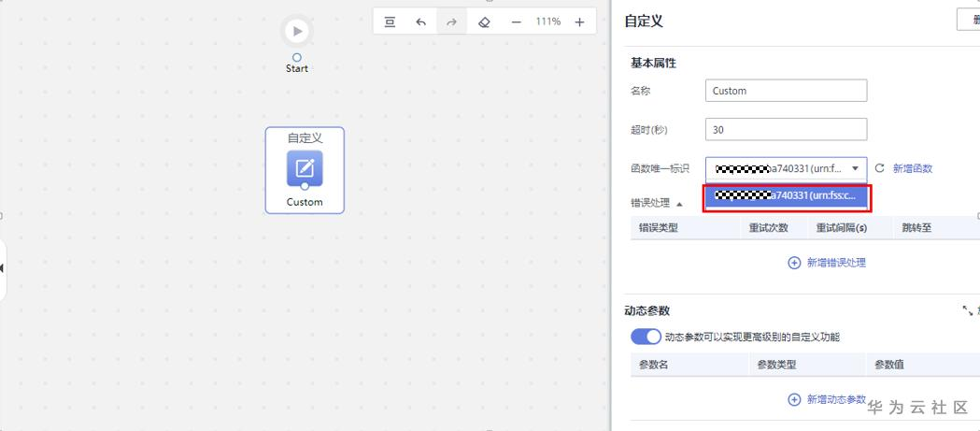Viewport: 980px width, 431px height.
Task: Clear canvas with the eraser icon
Action: pyautogui.click(x=484, y=22)
